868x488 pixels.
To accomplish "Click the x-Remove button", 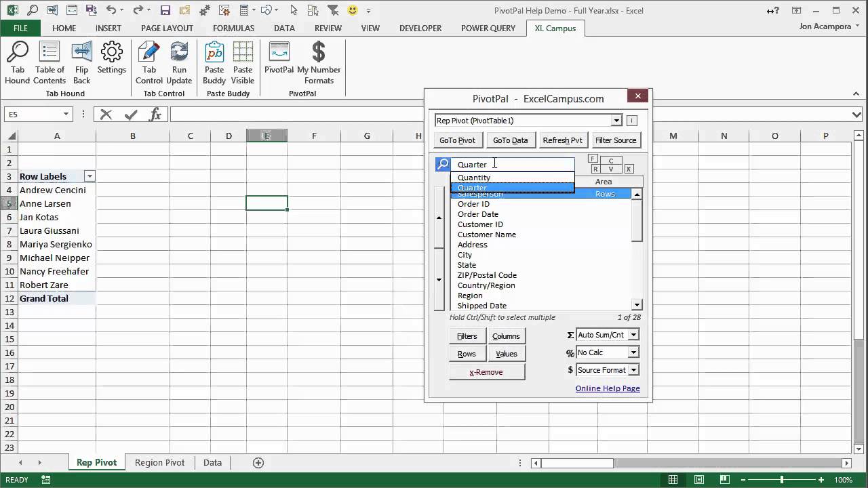I will 486,372.
